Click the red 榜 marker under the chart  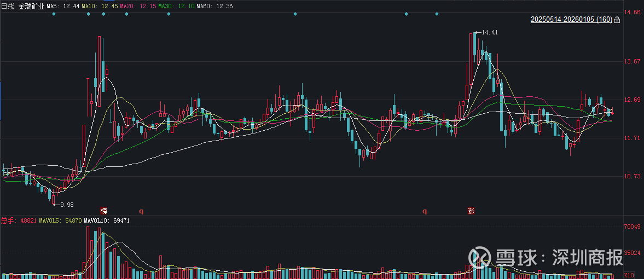pyautogui.click(x=104, y=211)
